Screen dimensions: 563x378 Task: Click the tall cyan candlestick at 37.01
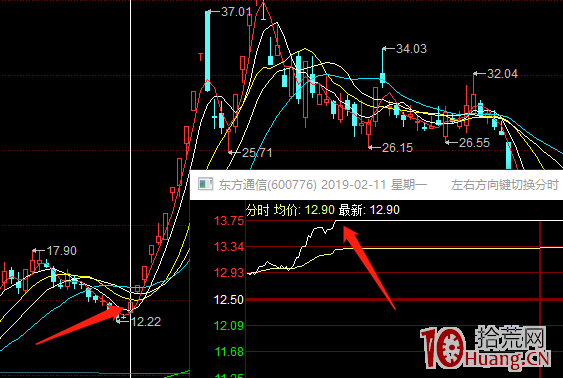point(208,51)
